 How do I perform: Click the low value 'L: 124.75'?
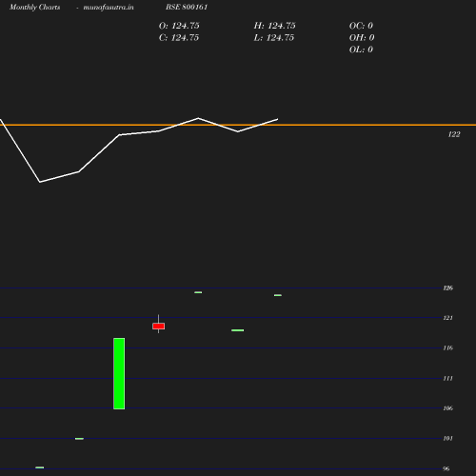coord(274,38)
